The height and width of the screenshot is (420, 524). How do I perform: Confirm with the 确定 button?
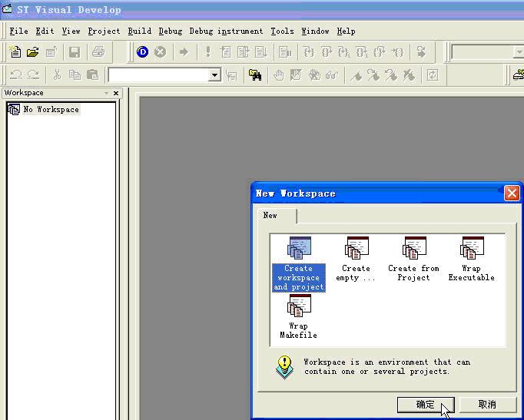coord(426,405)
